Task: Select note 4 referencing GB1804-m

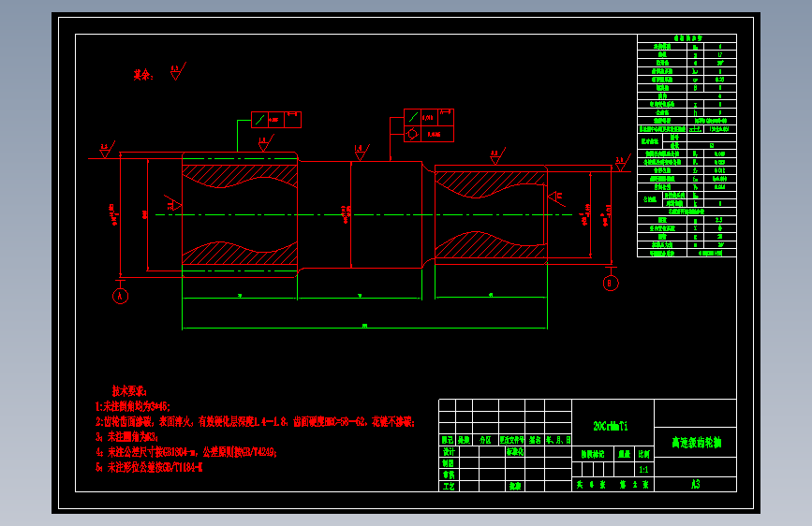Action: (186, 452)
